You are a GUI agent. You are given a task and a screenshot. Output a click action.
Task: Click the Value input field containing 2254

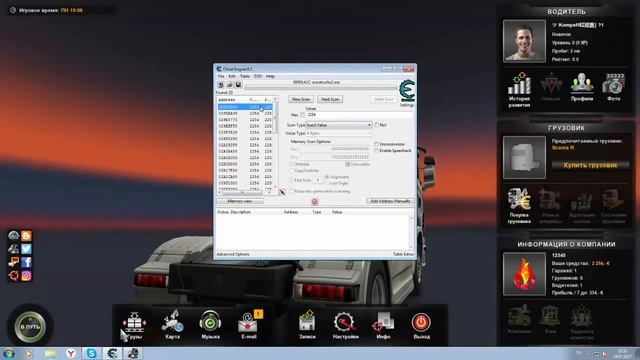(x=359, y=115)
